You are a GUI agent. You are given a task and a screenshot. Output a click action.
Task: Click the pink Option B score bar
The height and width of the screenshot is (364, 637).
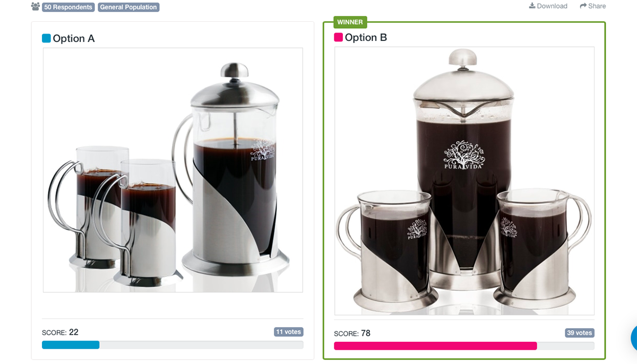pyautogui.click(x=435, y=346)
